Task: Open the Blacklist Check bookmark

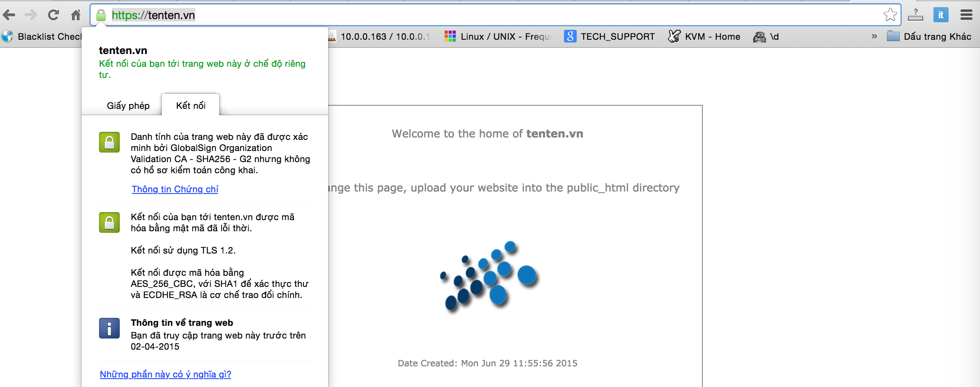Action: [41, 37]
